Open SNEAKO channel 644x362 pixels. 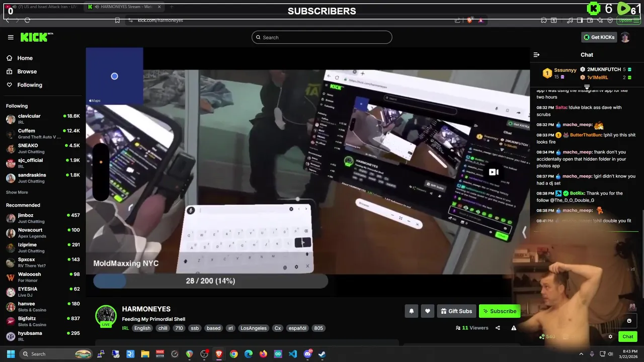click(x=43, y=148)
